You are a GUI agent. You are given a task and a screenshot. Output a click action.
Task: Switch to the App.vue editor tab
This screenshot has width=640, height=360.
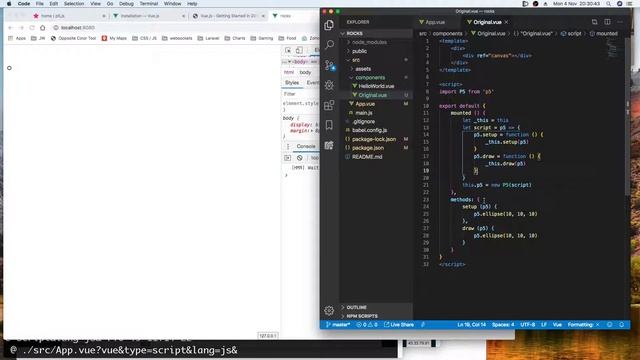435,22
